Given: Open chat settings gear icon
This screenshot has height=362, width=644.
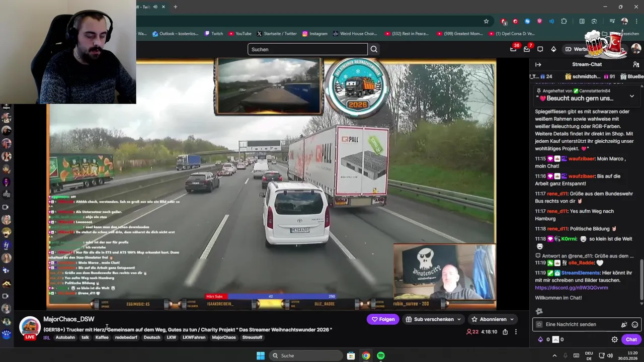Looking at the screenshot, I should (x=614, y=339).
